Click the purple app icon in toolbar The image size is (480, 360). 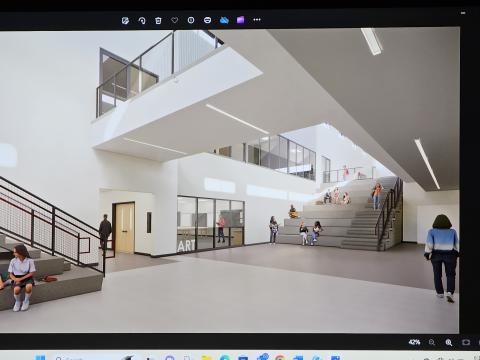pos(240,20)
